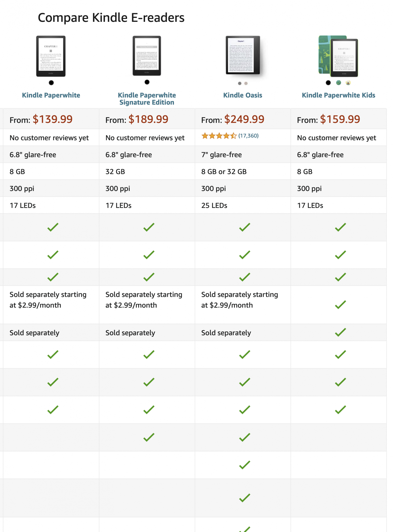This screenshot has width=393, height=532.
Task: Select black cover swatch for Paperwhite Kids
Action: coord(328,83)
